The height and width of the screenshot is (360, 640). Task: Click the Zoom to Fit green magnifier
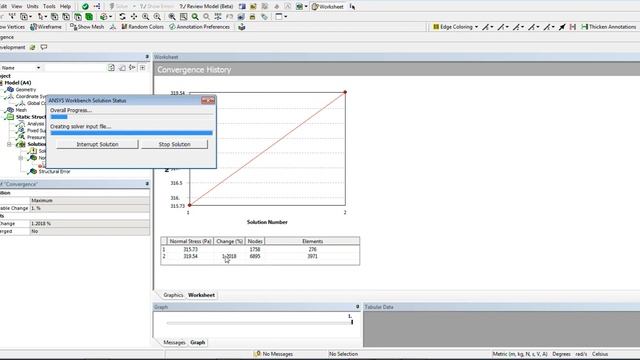coord(195,17)
